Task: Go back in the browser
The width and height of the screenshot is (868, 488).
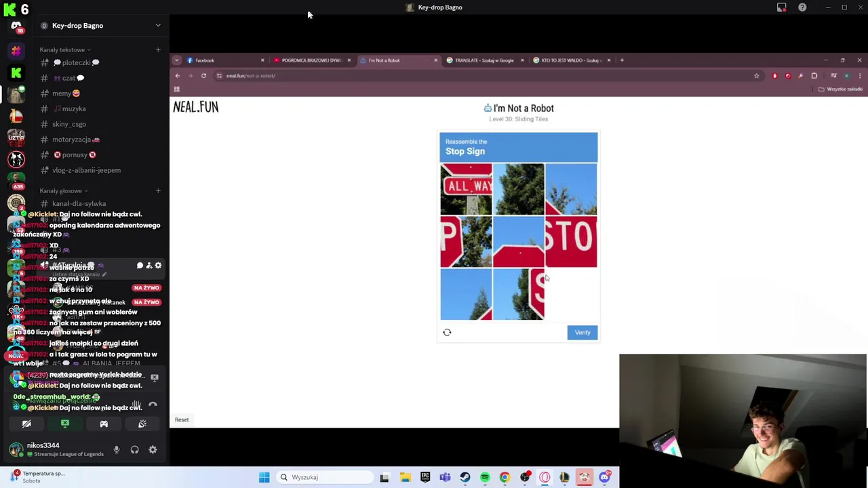Action: pyautogui.click(x=178, y=76)
